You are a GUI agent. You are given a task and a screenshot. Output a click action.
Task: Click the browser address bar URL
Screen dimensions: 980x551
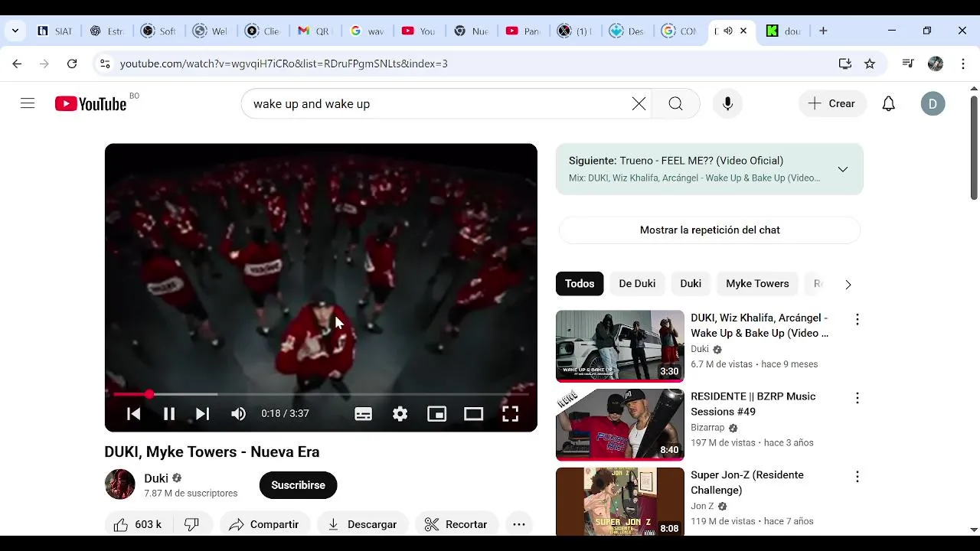click(x=284, y=64)
